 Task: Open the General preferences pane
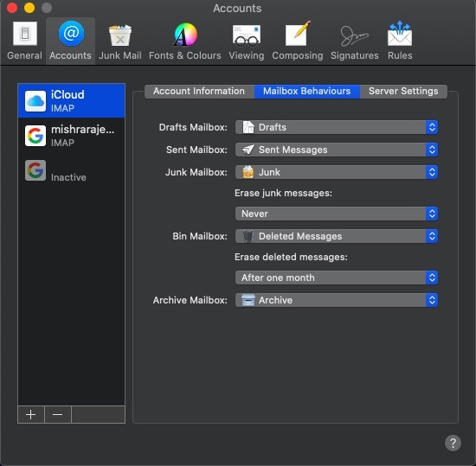(24, 41)
